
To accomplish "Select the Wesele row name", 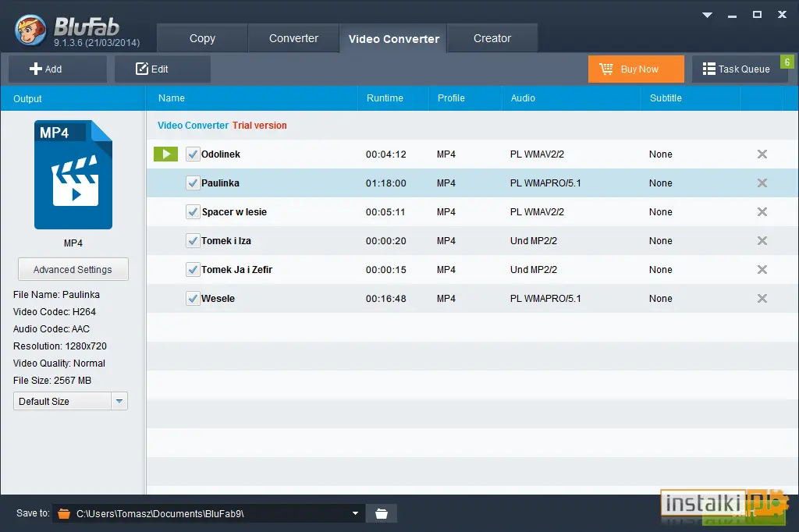I will (218, 299).
